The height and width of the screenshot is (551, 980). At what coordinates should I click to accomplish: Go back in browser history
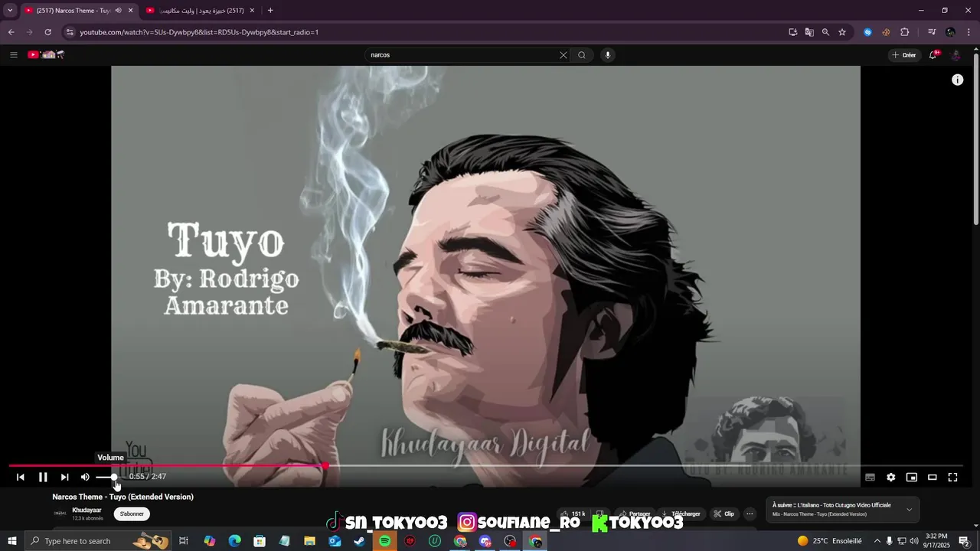tap(11, 32)
